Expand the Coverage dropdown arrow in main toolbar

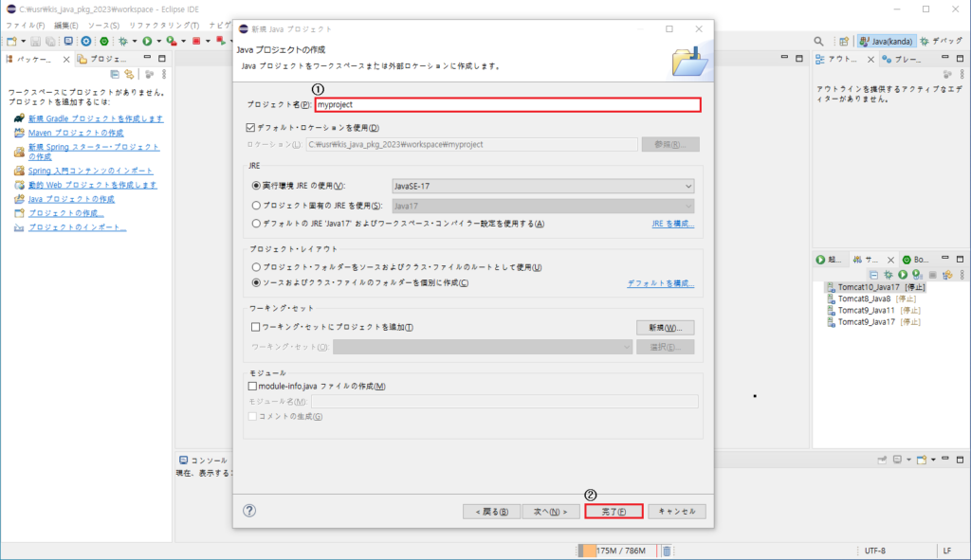[x=183, y=42]
